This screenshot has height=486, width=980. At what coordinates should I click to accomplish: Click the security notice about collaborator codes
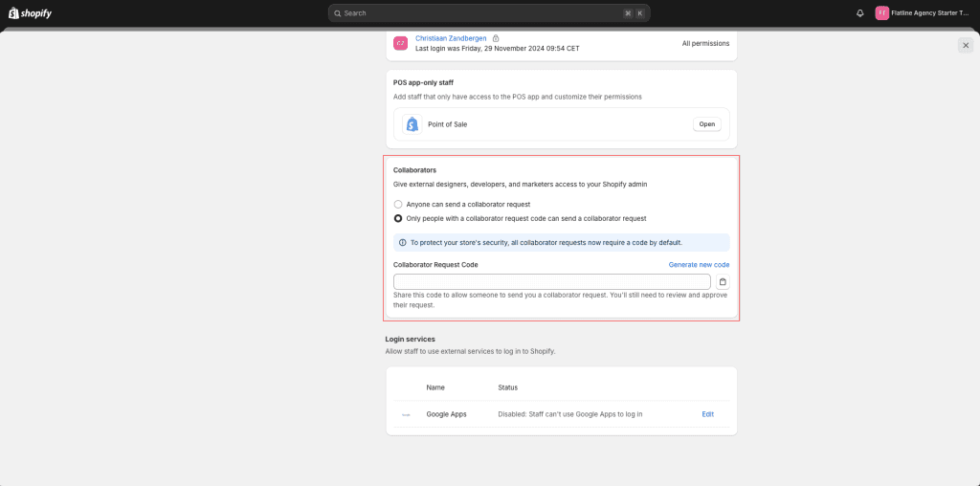[561, 242]
